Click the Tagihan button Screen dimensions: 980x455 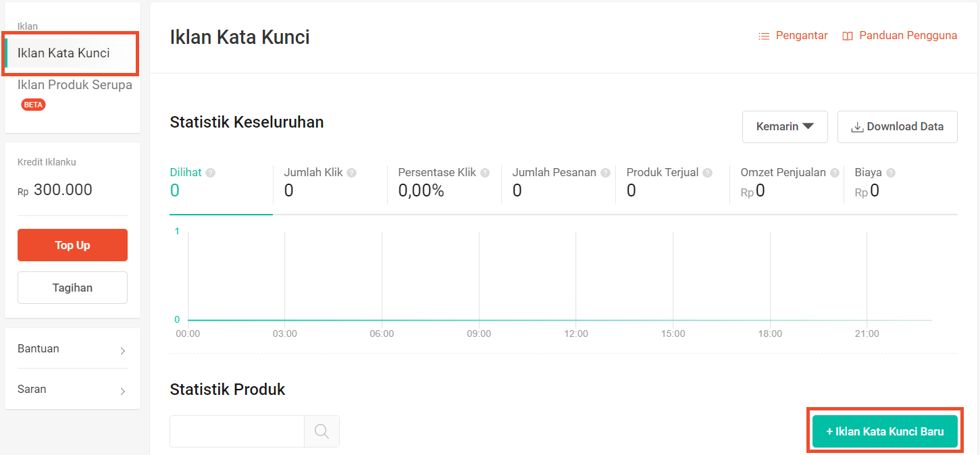click(72, 288)
